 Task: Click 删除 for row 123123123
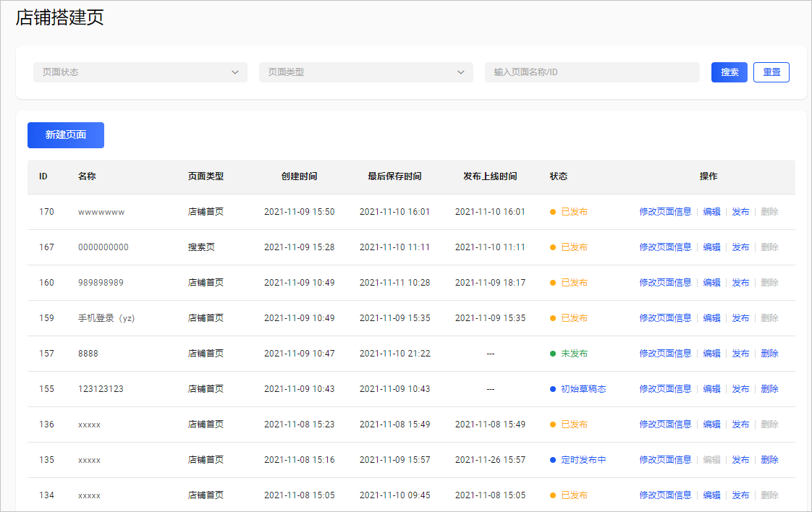(769, 389)
